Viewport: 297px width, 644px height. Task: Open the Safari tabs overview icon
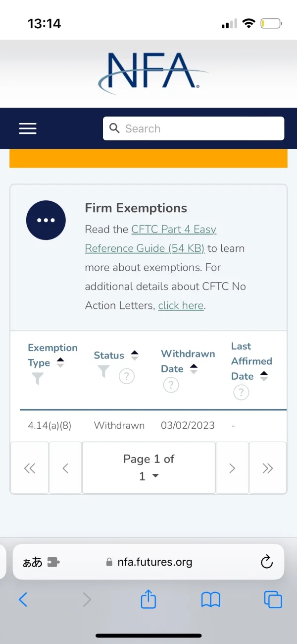273,600
